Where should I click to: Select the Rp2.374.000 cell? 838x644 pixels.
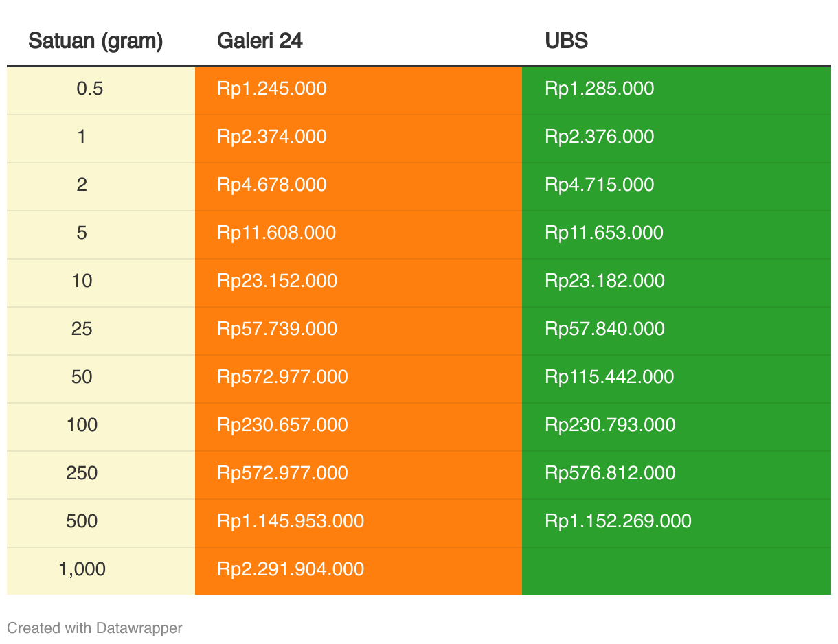[x=272, y=137]
